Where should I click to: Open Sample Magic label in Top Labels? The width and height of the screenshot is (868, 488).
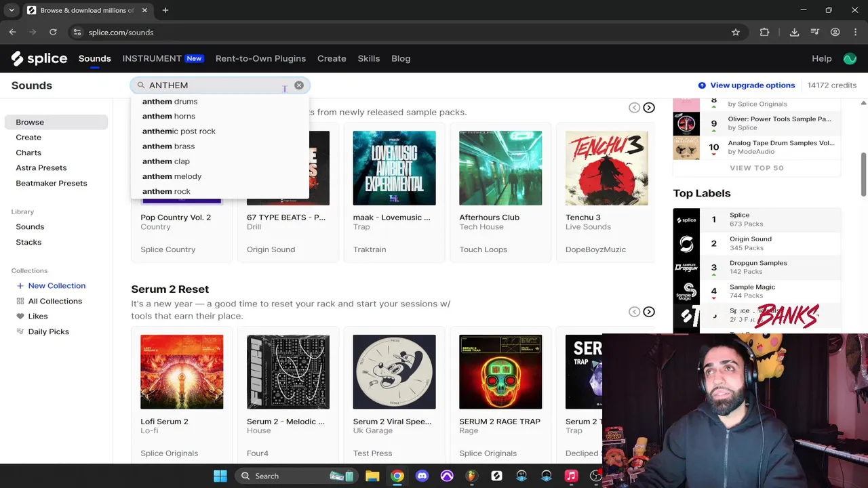[x=757, y=291]
